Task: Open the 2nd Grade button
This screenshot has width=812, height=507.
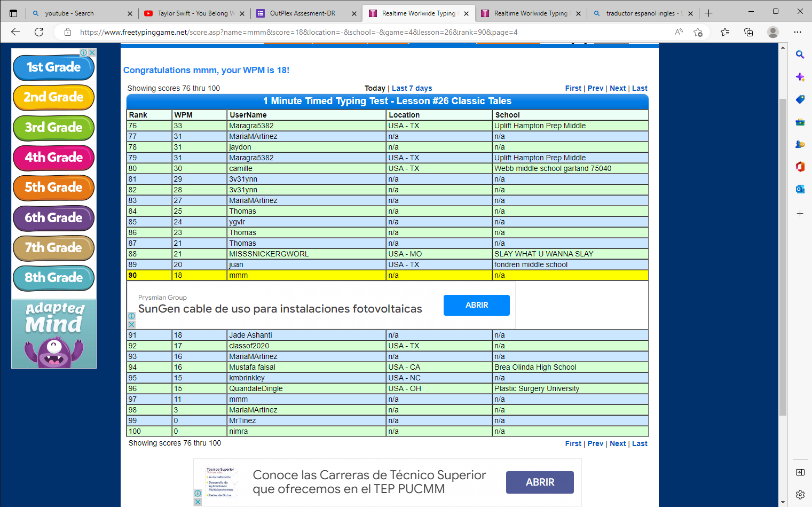Action: (53, 97)
